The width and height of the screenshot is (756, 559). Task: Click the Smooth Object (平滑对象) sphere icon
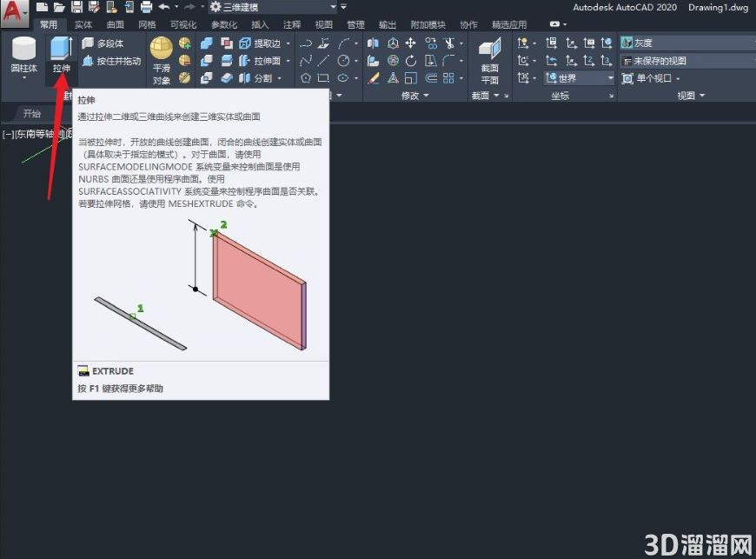(161, 48)
